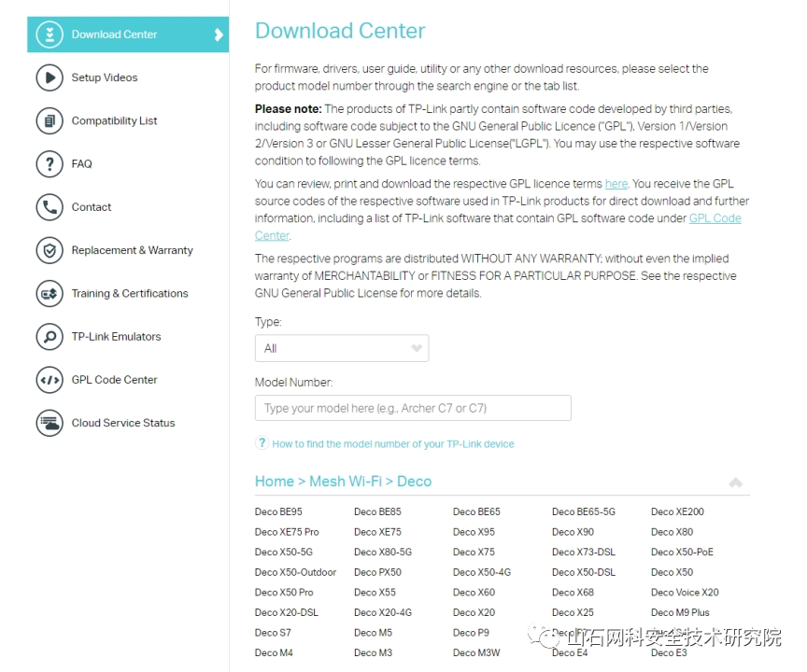Select the Deco X50 Pro model
This screenshot has height=672, width=807.
[284, 593]
